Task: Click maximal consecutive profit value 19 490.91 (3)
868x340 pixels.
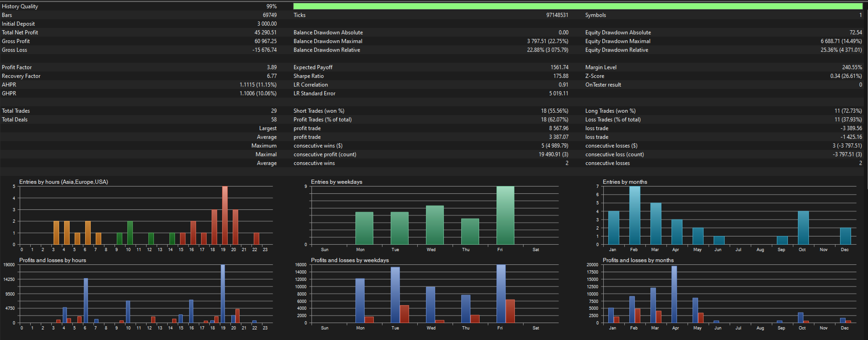Action: (x=554, y=154)
